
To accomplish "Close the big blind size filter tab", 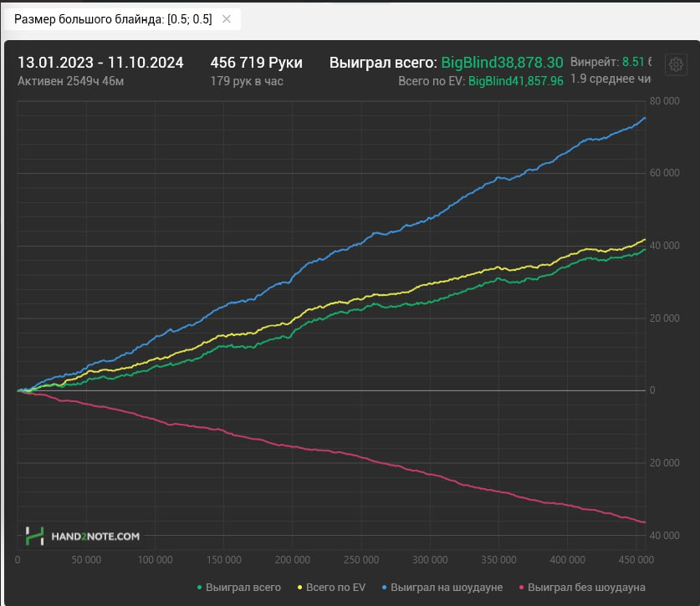I will 226,18.
